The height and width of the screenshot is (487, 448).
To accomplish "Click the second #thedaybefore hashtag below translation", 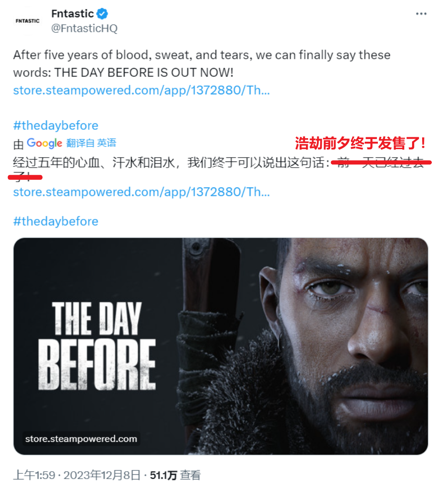I will pyautogui.click(x=56, y=222).
